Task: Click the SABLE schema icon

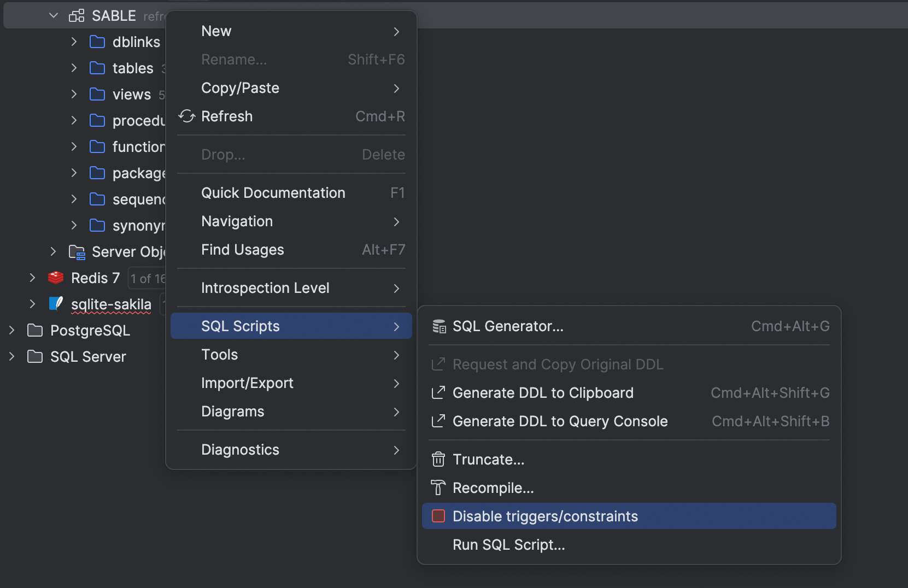Action: click(x=77, y=15)
